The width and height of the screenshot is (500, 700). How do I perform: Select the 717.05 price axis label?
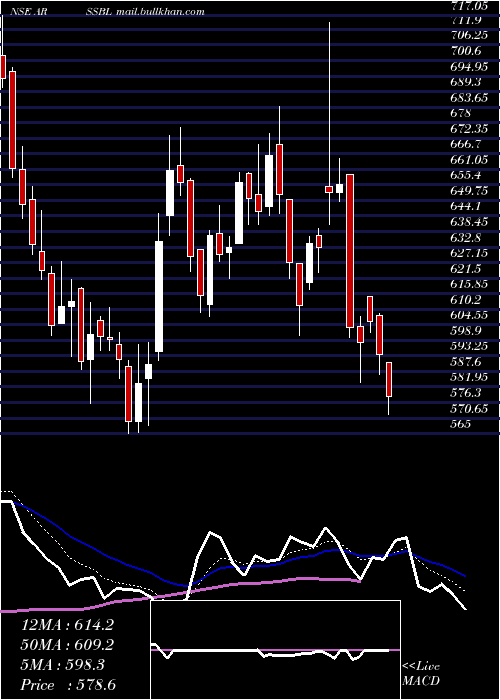(471, 4)
